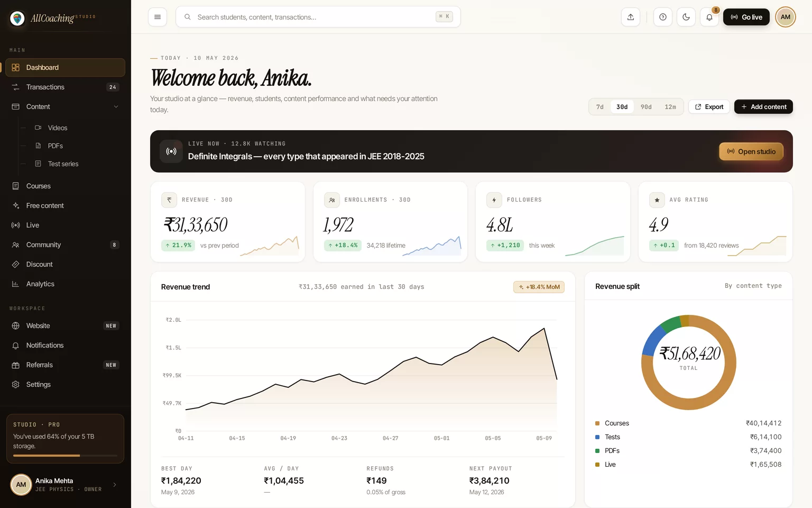Open Dashboard in the sidebar
The height and width of the screenshot is (508, 812).
[x=66, y=68]
